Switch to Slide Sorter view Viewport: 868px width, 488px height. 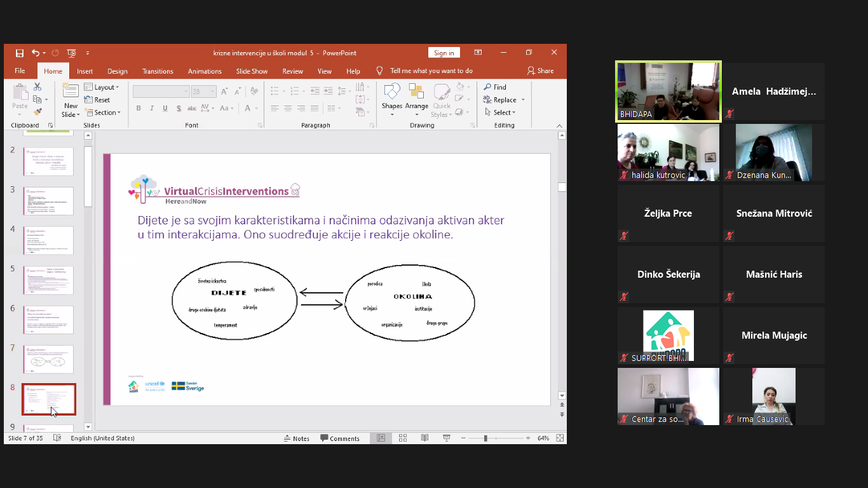403,438
